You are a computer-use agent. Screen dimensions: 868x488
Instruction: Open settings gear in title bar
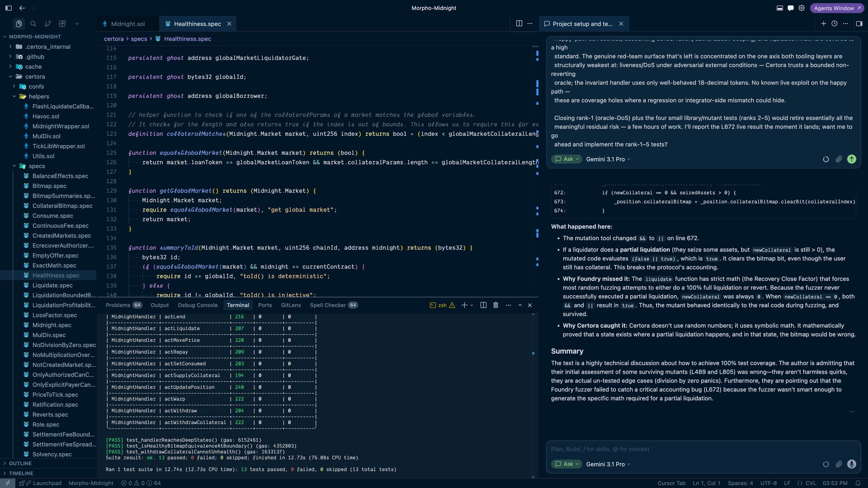click(x=801, y=8)
